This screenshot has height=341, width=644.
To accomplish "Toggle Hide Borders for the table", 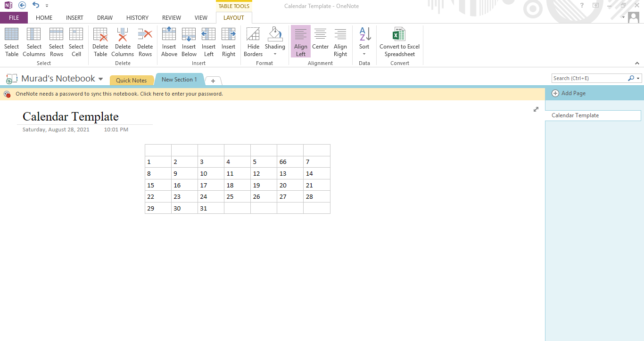I will point(253,41).
